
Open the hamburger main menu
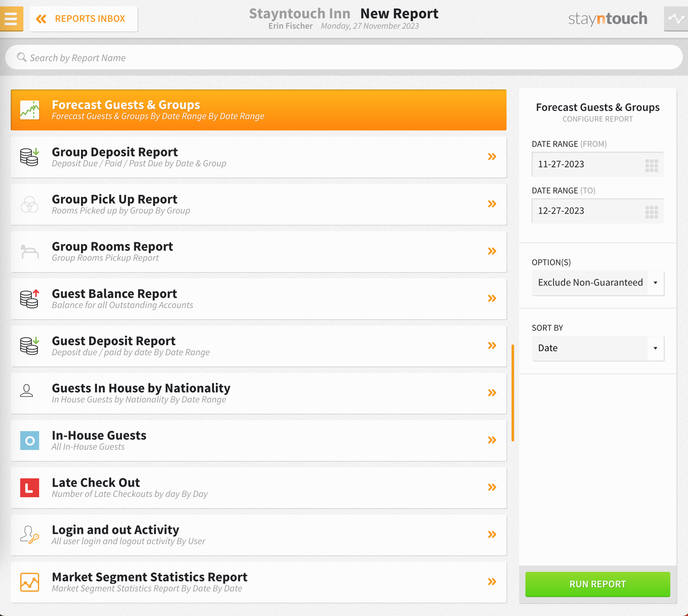pos(11,18)
